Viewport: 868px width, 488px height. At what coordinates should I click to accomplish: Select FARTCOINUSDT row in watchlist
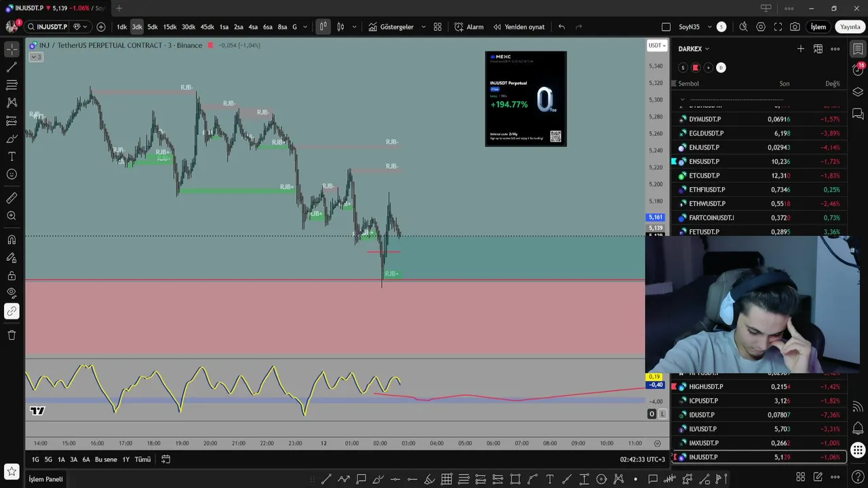(759, 218)
